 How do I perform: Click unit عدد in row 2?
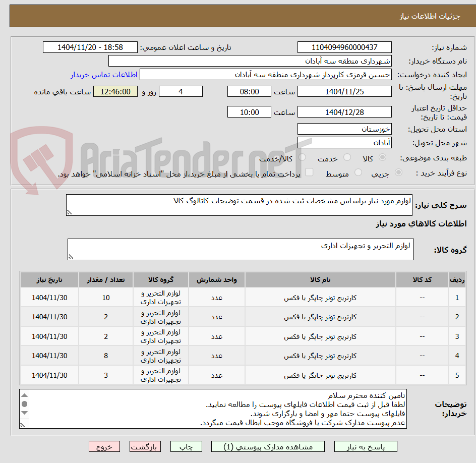(217, 317)
